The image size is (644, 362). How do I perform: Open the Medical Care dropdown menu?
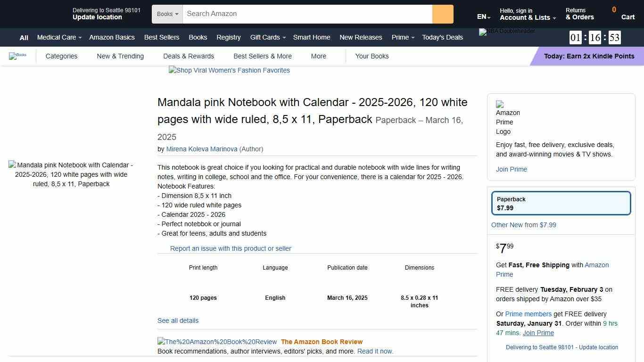tap(59, 37)
